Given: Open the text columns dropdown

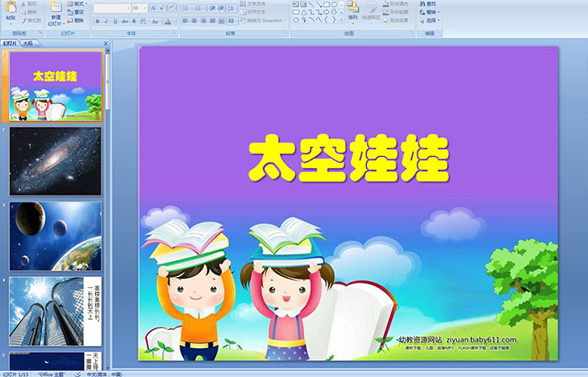Looking at the screenshot, I should [233, 21].
